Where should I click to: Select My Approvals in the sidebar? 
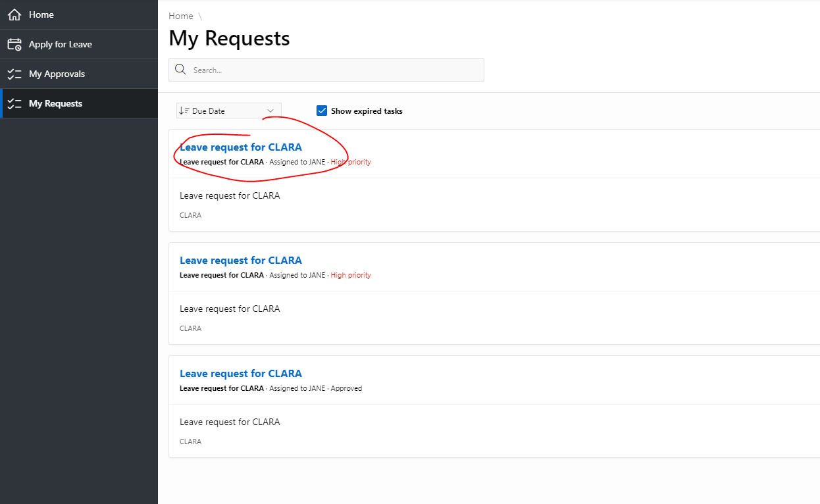point(57,74)
